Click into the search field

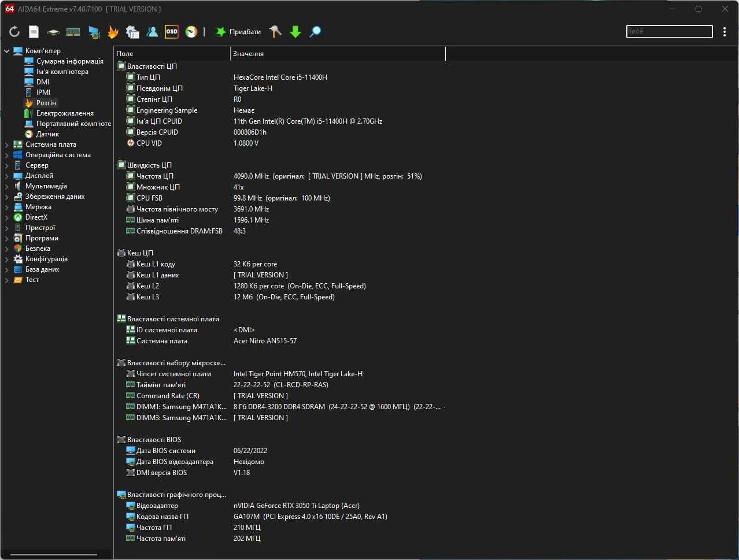pyautogui.click(x=670, y=31)
